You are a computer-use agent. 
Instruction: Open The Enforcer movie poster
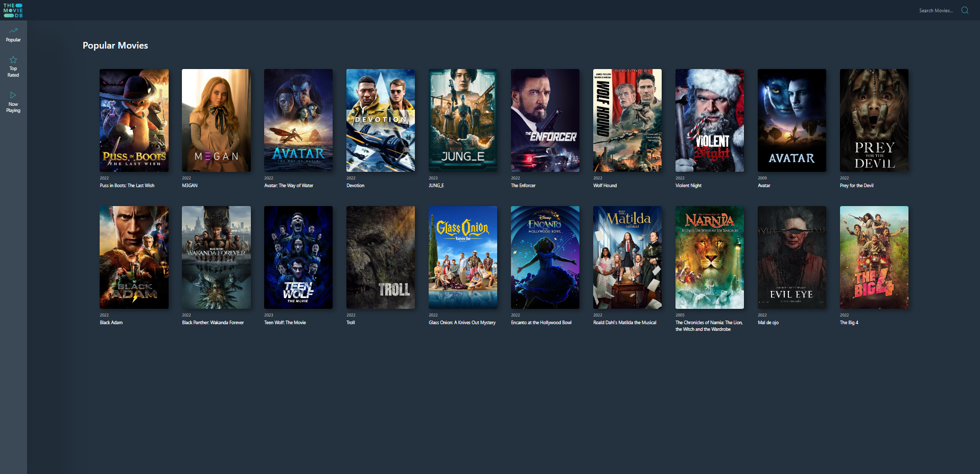pos(545,120)
